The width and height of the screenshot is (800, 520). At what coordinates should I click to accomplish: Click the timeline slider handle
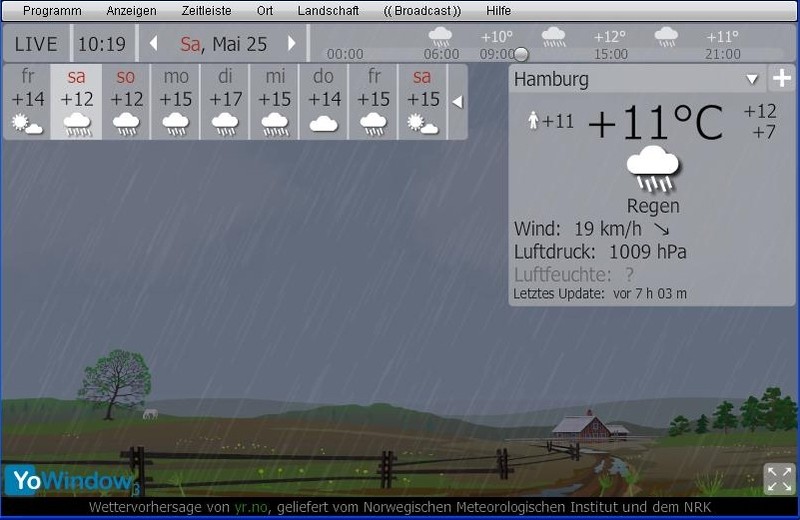[x=520, y=54]
